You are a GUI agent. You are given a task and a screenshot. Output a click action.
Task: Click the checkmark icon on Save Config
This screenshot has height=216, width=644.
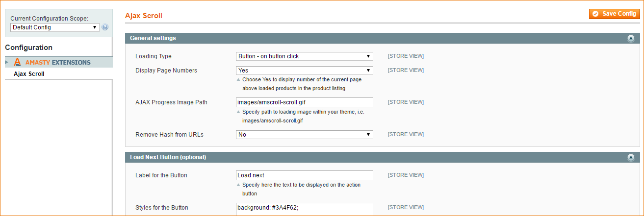pos(595,14)
